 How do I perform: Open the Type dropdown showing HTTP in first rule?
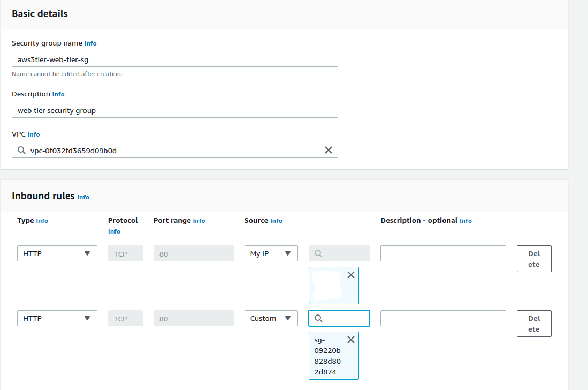[57, 253]
